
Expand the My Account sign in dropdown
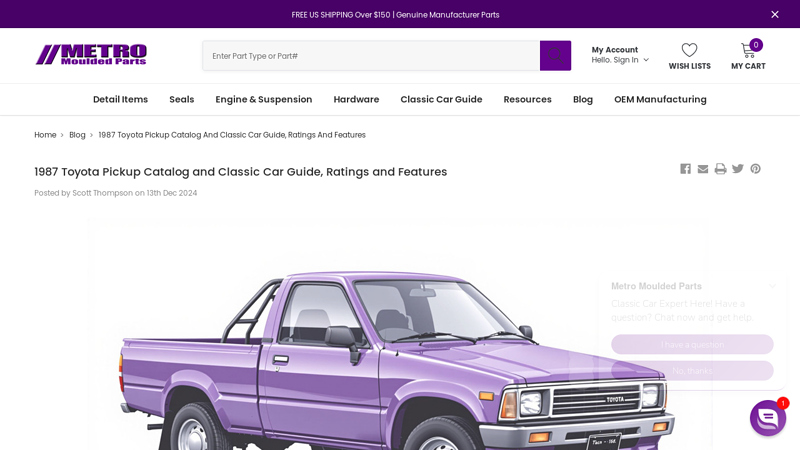pos(619,55)
